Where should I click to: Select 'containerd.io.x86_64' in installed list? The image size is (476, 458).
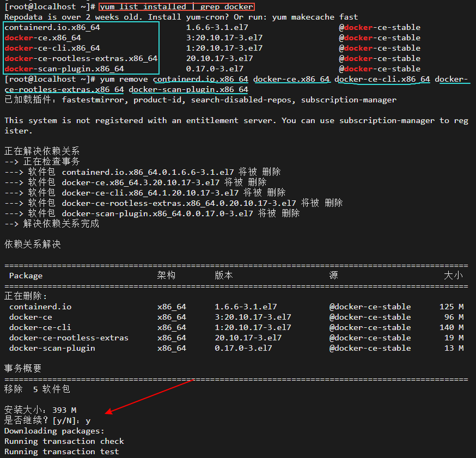tap(52, 27)
